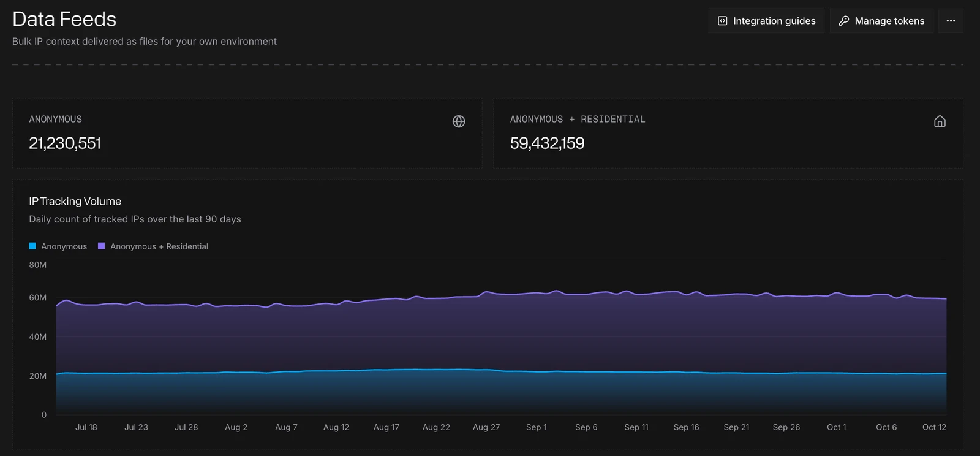This screenshot has width=980, height=456.
Task: Click the IP Tracking Volume chart title
Action: 75,201
